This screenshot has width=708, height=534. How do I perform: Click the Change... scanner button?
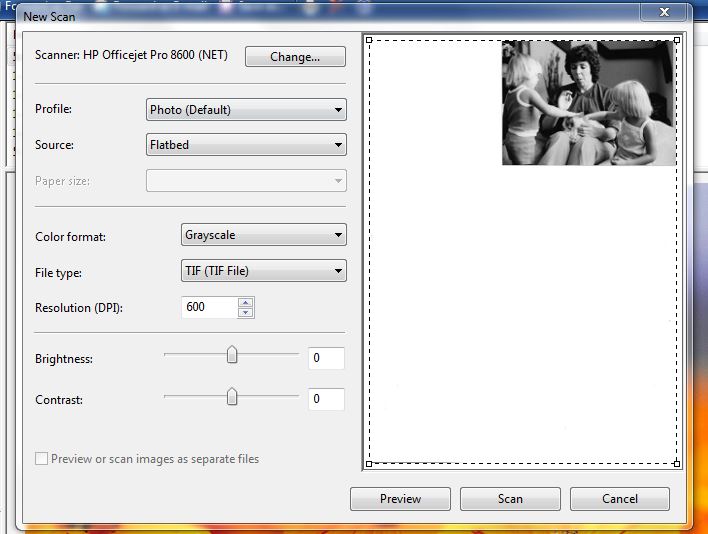pos(295,57)
